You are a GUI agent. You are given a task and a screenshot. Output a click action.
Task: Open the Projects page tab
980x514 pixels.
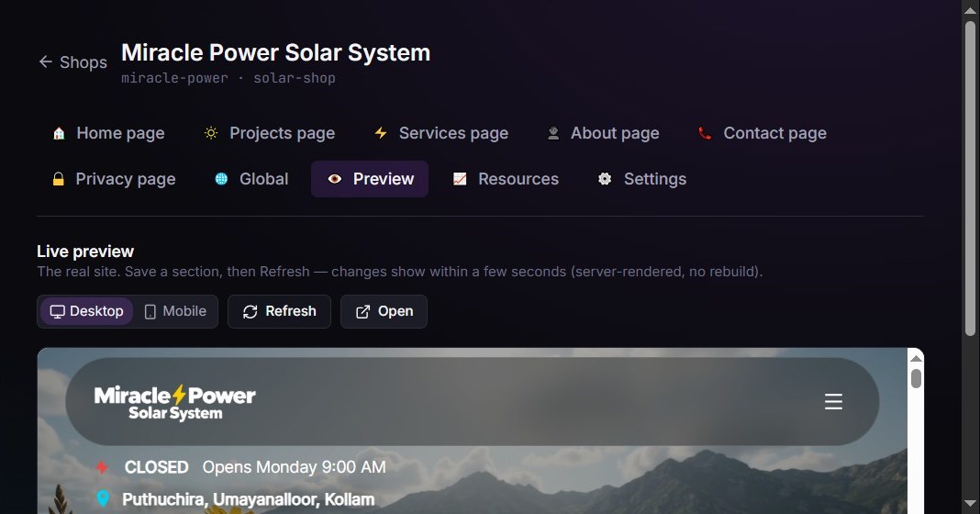269,133
